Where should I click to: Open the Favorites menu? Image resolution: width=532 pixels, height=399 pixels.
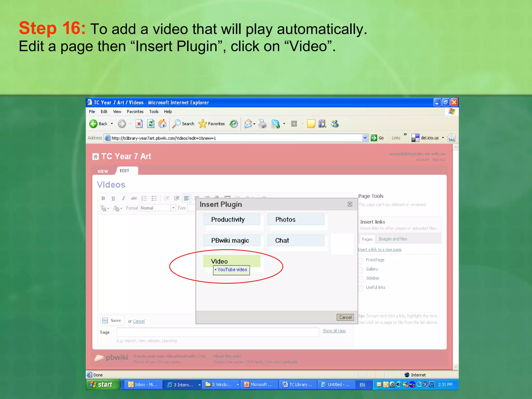click(135, 112)
